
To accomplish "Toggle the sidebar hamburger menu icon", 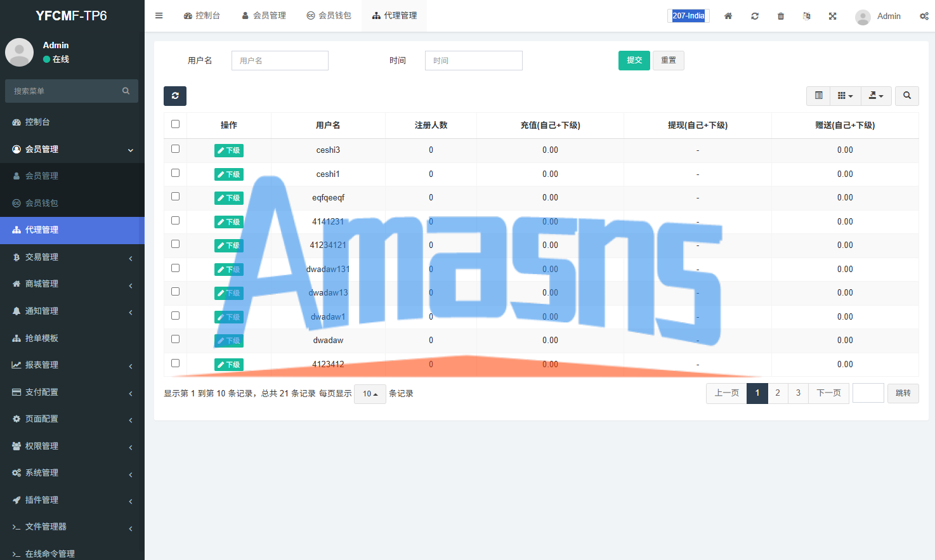I will point(159,16).
